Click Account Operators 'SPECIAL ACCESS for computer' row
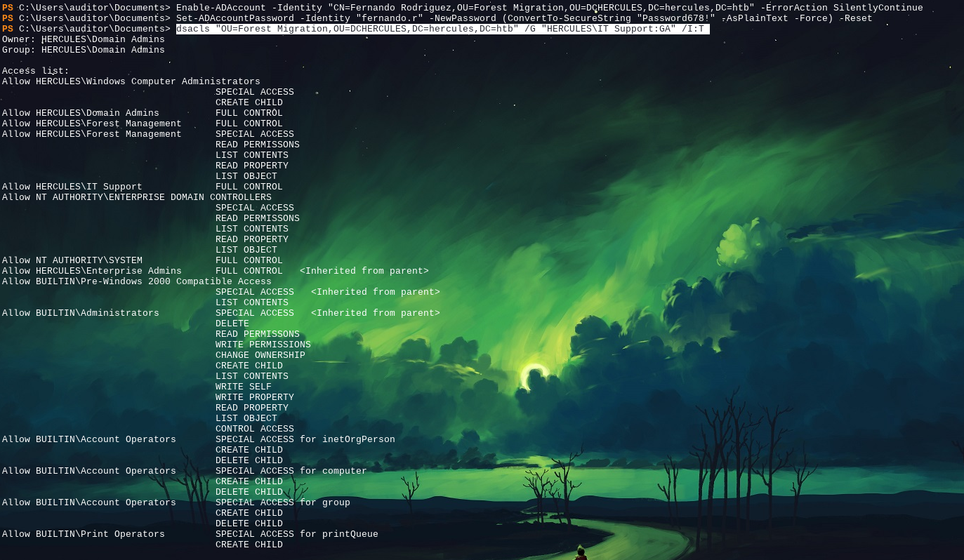 pyautogui.click(x=185, y=471)
